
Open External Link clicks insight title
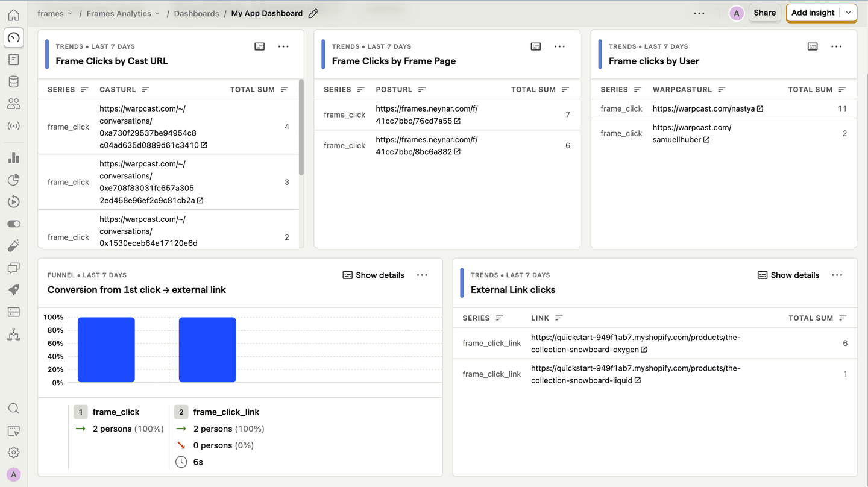pyautogui.click(x=512, y=290)
